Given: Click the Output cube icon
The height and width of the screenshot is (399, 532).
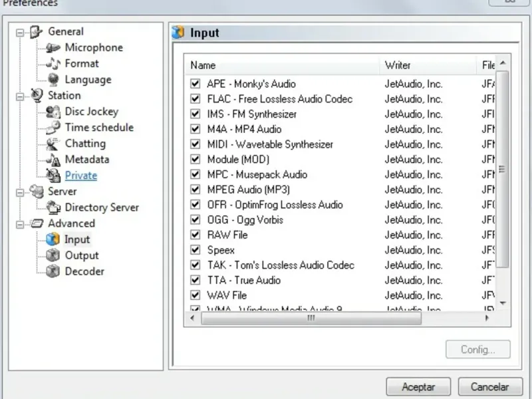Looking at the screenshot, I should 53,255.
